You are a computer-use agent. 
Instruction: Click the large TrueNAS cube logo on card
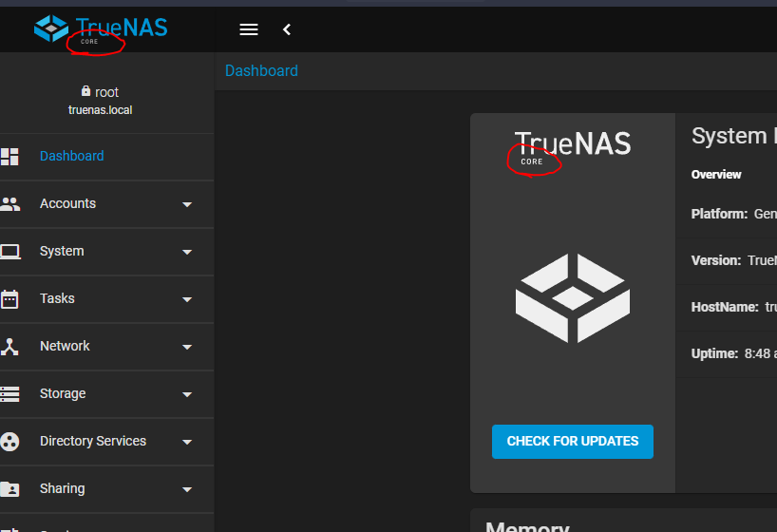pyautogui.click(x=573, y=298)
